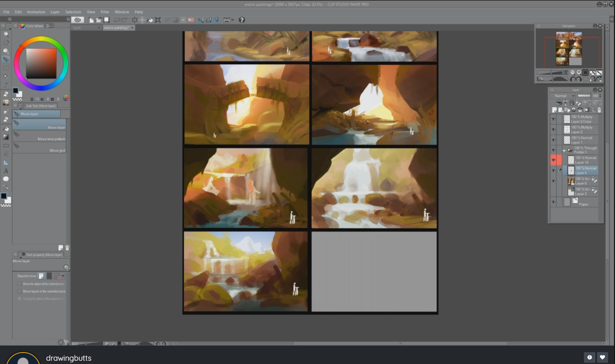Open the help question mark
Viewport: 615px width, 364px height.
[x=242, y=20]
